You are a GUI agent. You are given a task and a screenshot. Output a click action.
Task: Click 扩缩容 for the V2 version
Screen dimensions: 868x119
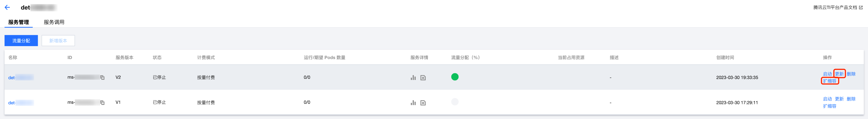[830, 81]
